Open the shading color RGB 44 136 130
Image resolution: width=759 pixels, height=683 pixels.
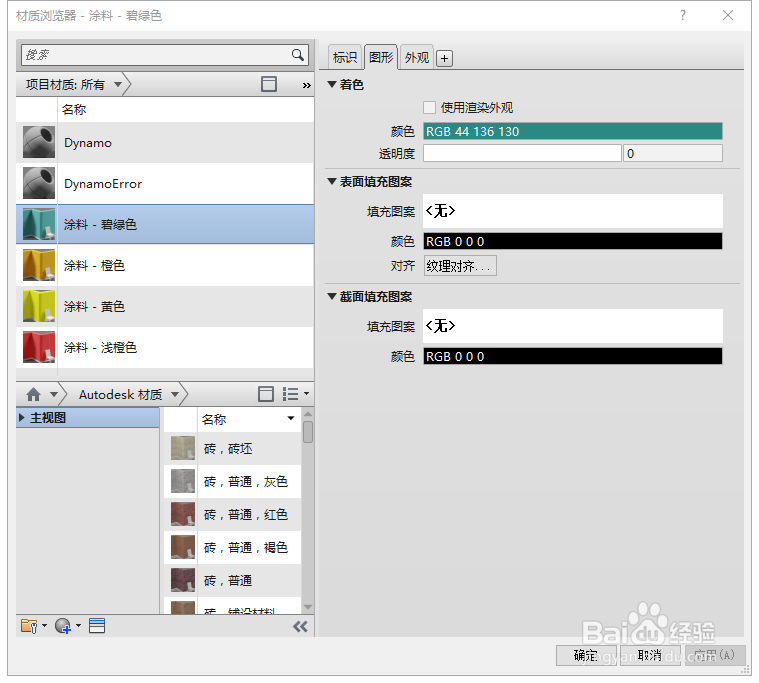(x=573, y=131)
